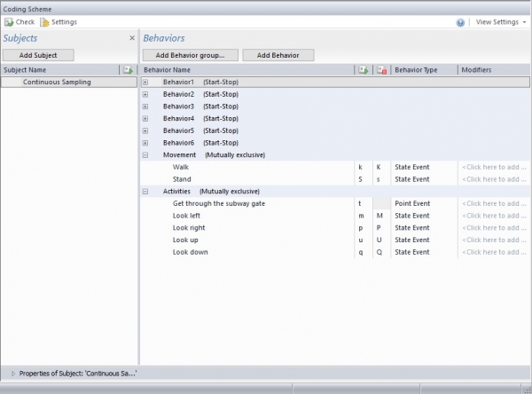Add modifier to Stand behavior

[494, 179]
